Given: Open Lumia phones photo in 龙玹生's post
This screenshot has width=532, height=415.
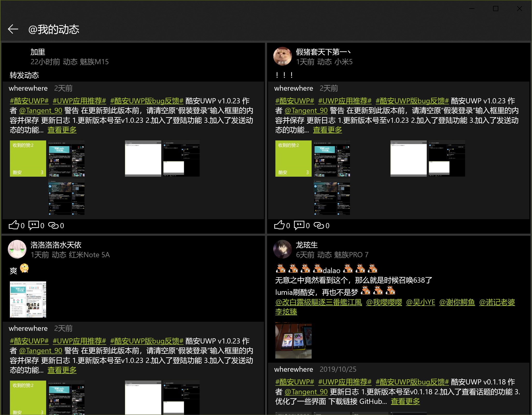Looking at the screenshot, I should coord(293,341).
